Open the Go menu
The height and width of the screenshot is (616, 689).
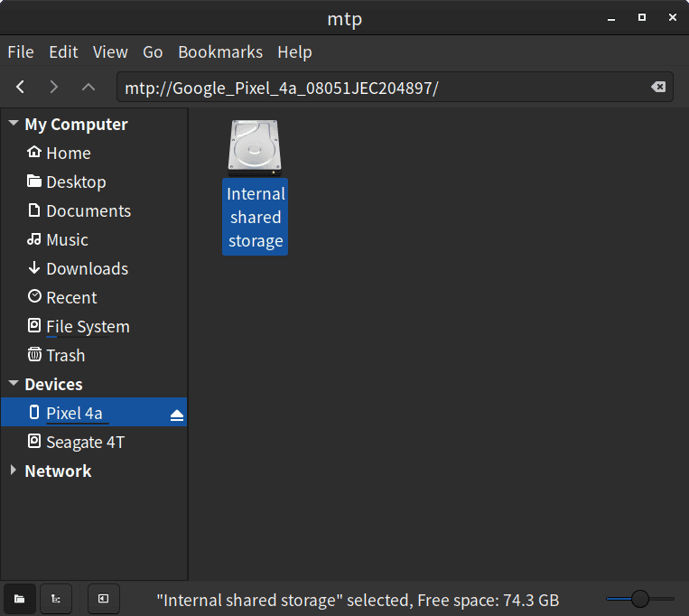point(153,52)
